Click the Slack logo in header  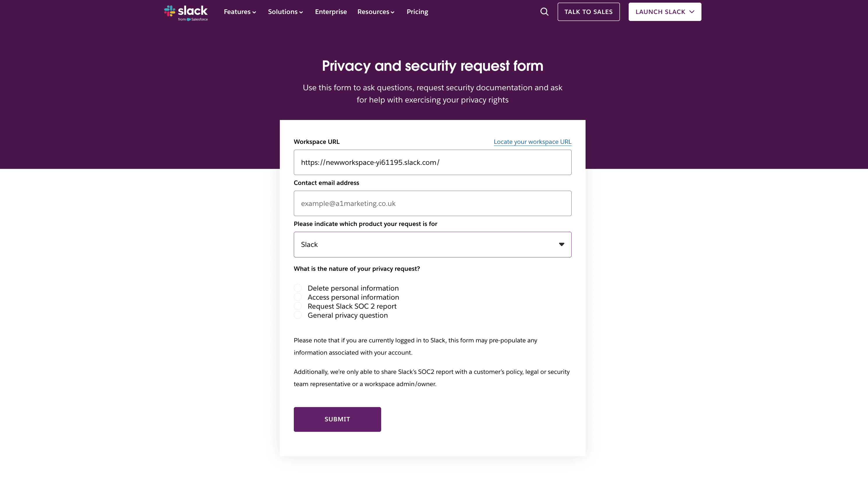click(186, 13)
